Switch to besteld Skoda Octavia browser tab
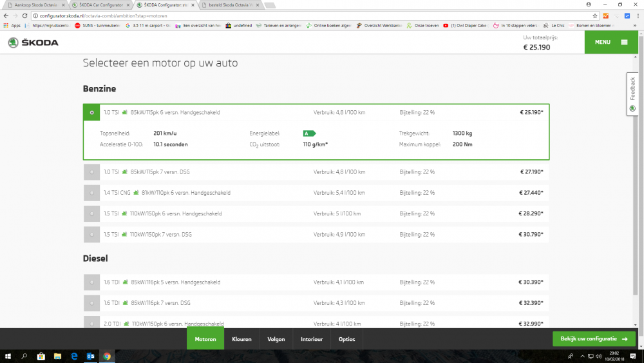 point(231,5)
